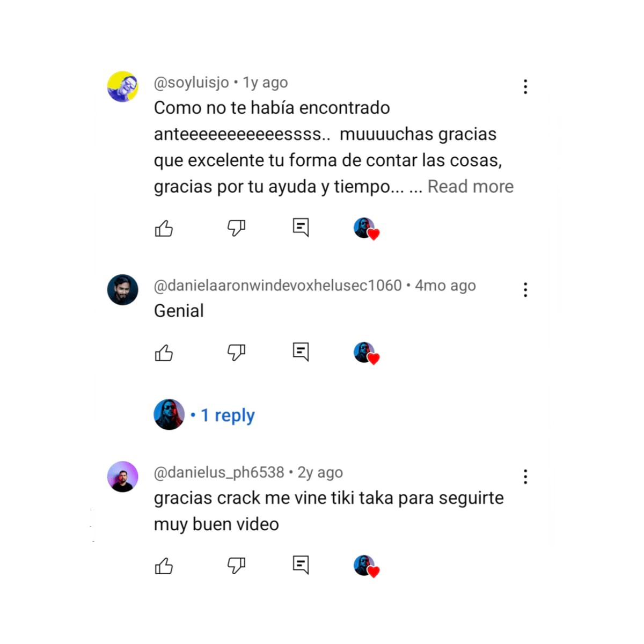644x644 pixels.
Task: Reply to the 'Genial' comment
Action: tap(301, 352)
